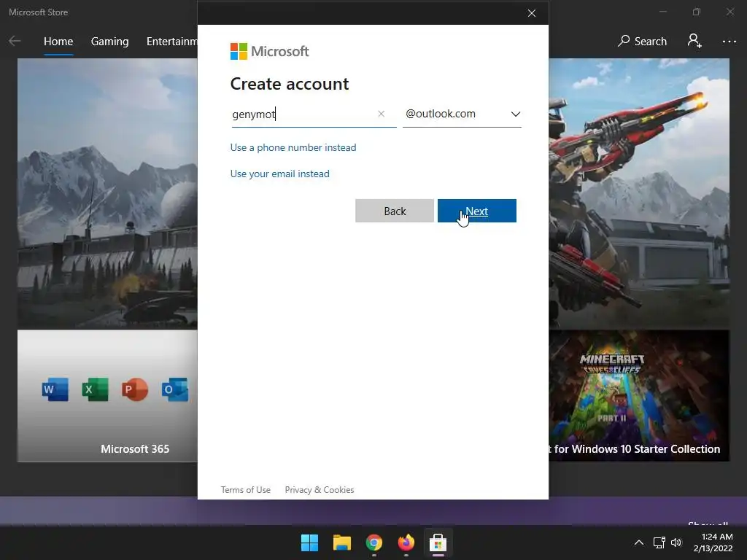Choose Use a phone number instead
The width and height of the screenshot is (747, 560).
(293, 147)
